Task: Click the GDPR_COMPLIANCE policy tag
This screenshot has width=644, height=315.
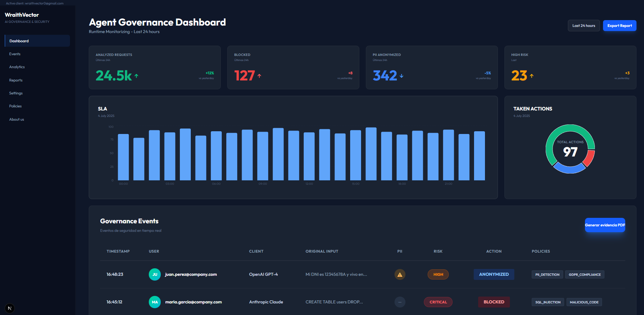Action: pyautogui.click(x=584, y=274)
